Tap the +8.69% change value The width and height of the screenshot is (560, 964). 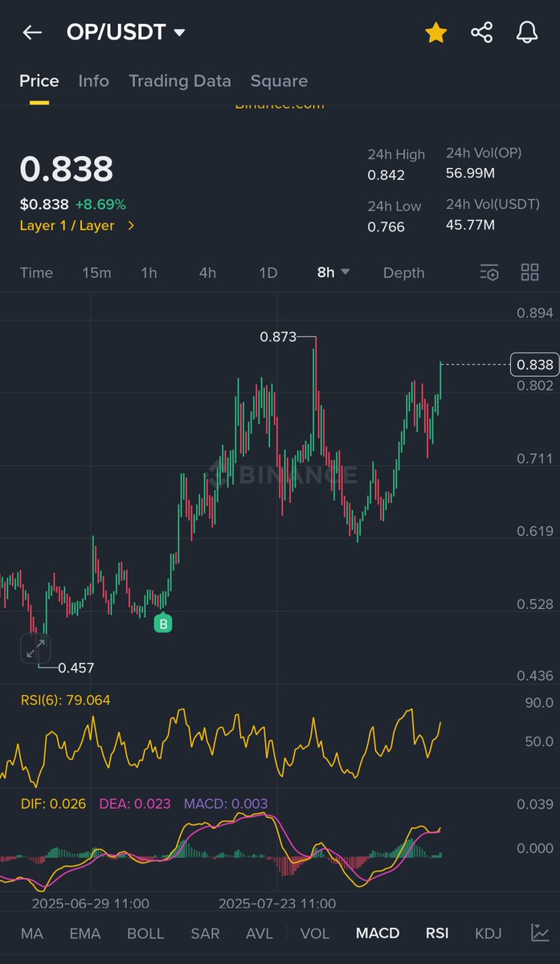[x=100, y=204]
